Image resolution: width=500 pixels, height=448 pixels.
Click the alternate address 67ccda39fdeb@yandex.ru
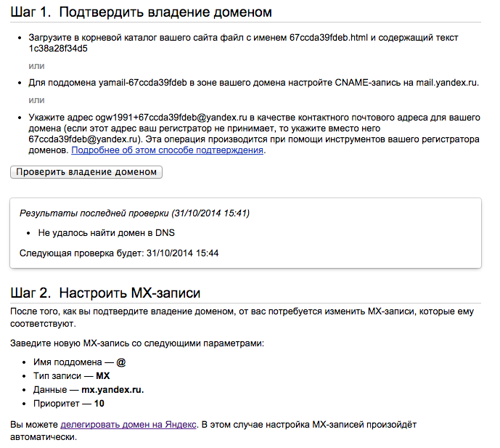coord(83,139)
